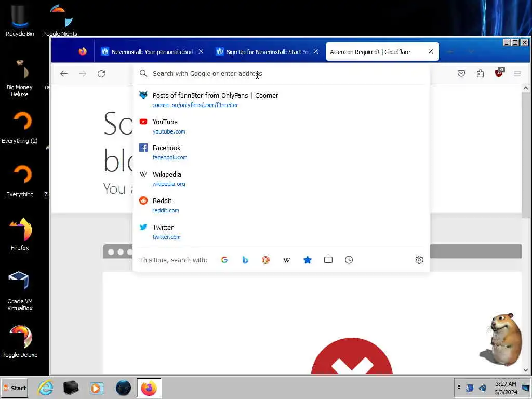532x399 pixels.
Task: Open the Extensions puzzle icon
Action: coord(480,73)
